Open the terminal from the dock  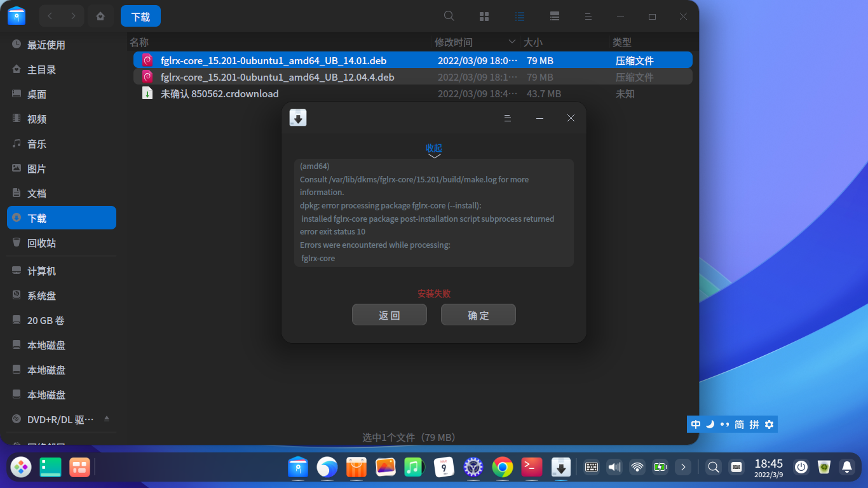[531, 467]
